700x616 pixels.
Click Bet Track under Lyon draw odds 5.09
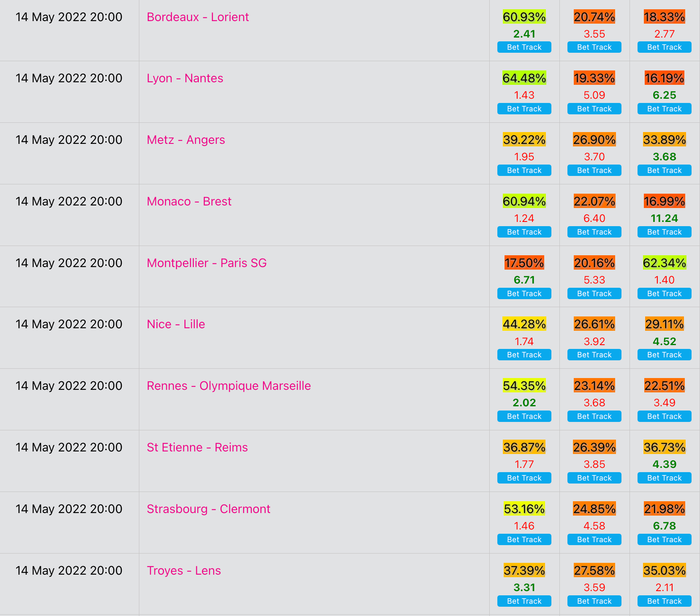tap(594, 109)
